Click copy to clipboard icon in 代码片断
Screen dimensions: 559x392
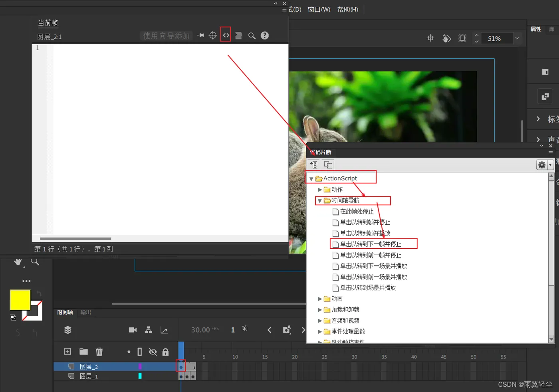click(x=328, y=164)
